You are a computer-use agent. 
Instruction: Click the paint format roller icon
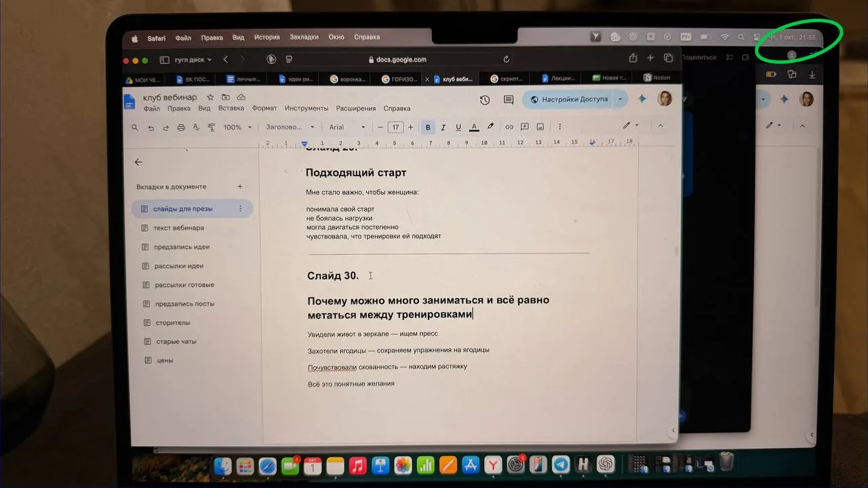click(211, 127)
